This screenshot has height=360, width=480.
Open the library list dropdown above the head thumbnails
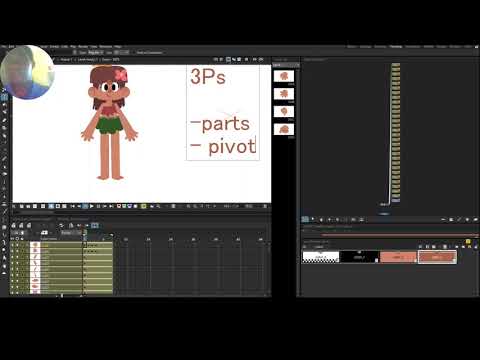(x=285, y=65)
